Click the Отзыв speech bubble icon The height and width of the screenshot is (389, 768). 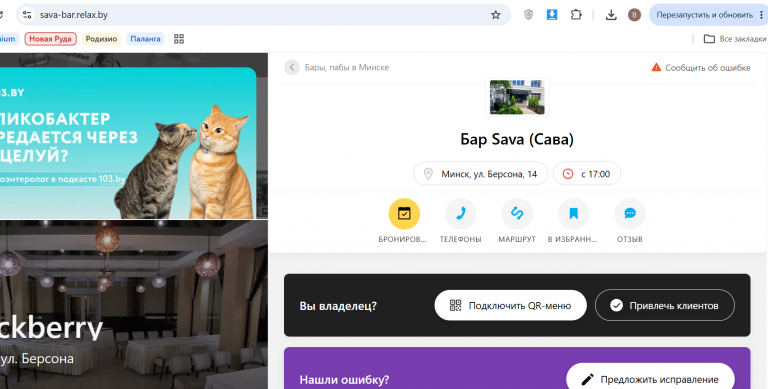[x=630, y=214]
